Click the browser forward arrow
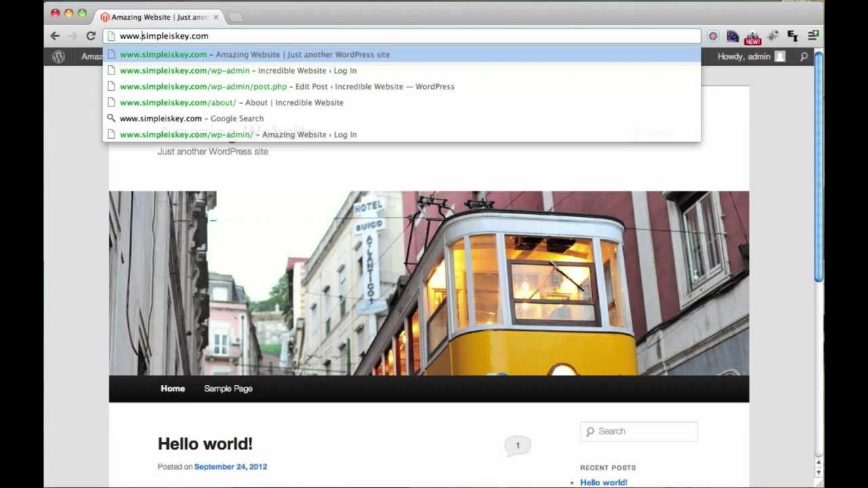The image size is (868, 488). [x=73, y=36]
